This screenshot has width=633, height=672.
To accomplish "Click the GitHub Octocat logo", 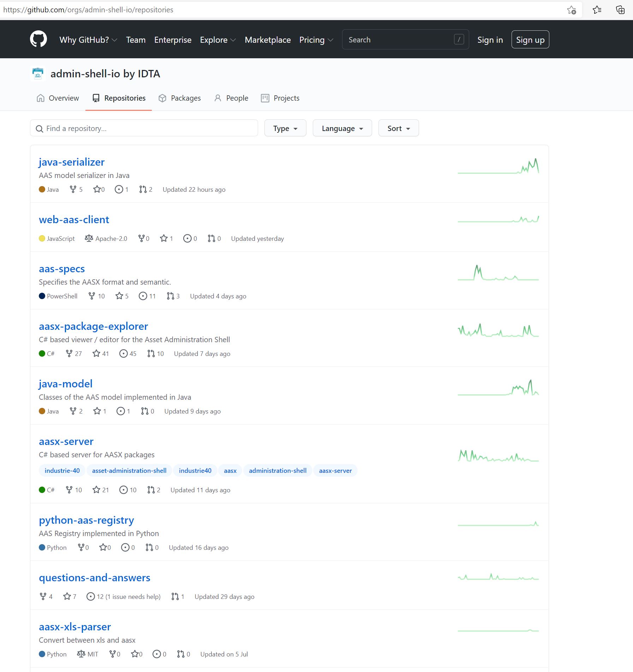I will pos(38,39).
